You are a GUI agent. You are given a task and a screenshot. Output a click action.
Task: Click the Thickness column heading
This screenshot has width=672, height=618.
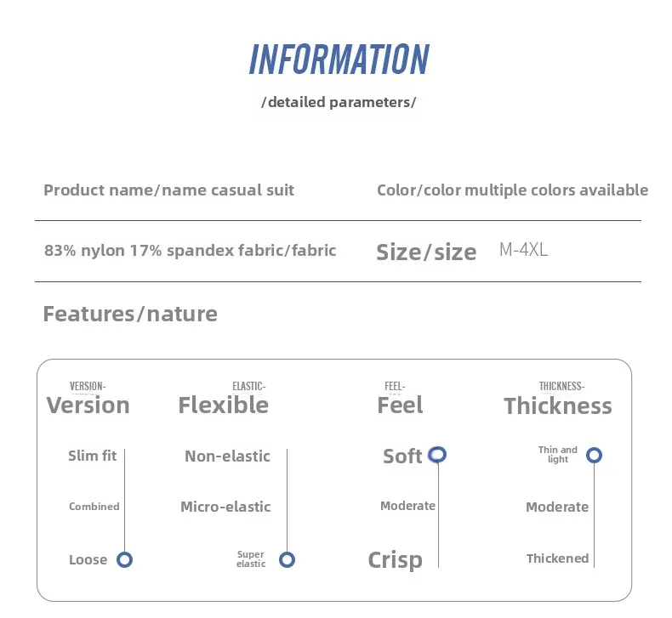pyautogui.click(x=557, y=406)
